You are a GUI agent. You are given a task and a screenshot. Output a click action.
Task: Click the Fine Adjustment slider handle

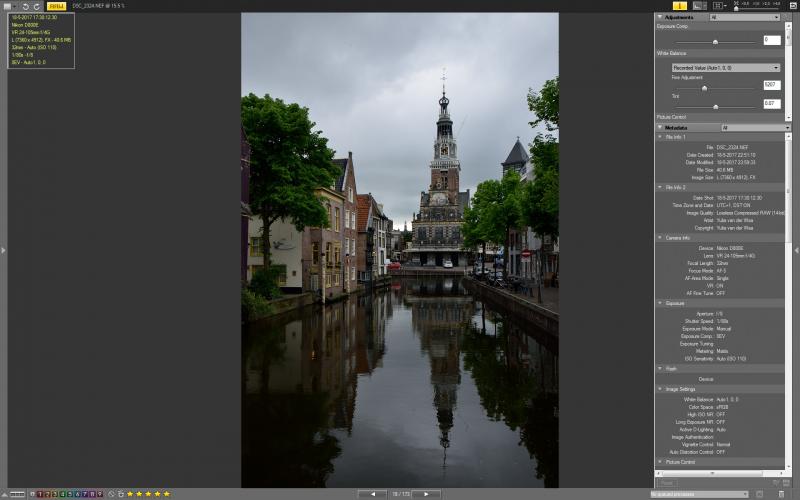click(x=705, y=88)
